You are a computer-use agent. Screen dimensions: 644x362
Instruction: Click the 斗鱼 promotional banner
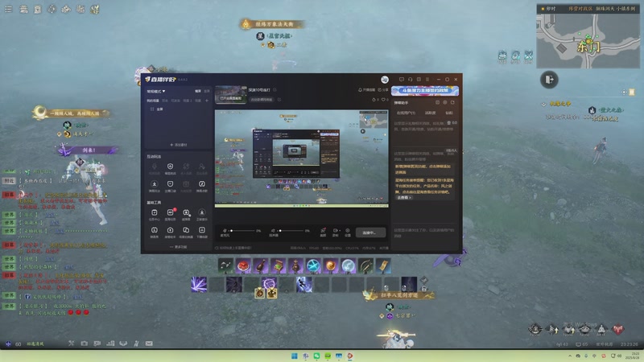pyautogui.click(x=425, y=90)
